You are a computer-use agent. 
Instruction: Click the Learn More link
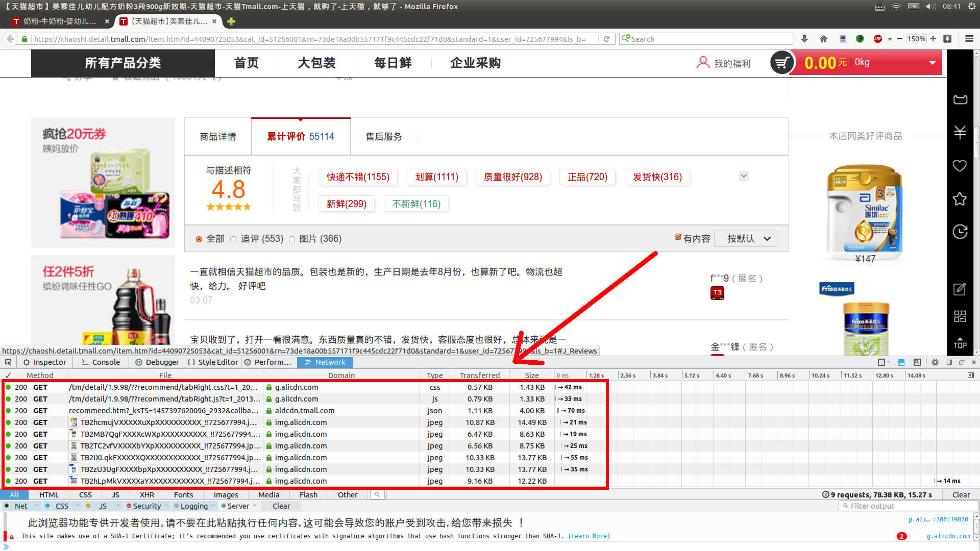click(x=589, y=536)
